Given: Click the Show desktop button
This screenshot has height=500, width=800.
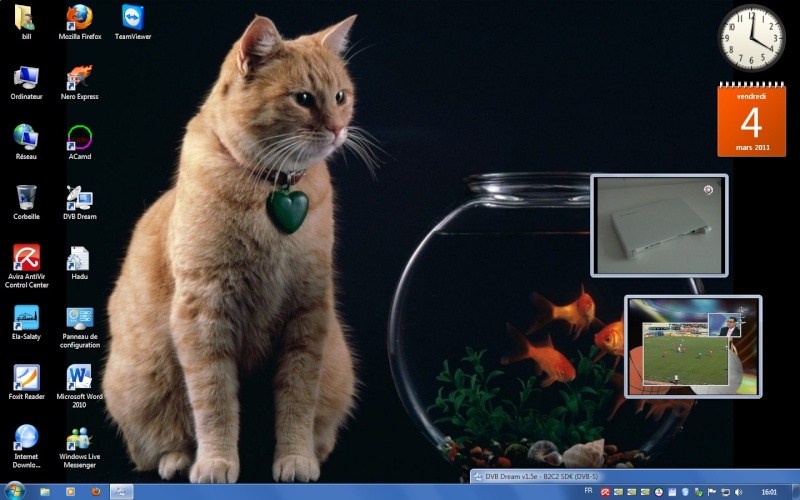Looking at the screenshot, I should tap(796, 492).
